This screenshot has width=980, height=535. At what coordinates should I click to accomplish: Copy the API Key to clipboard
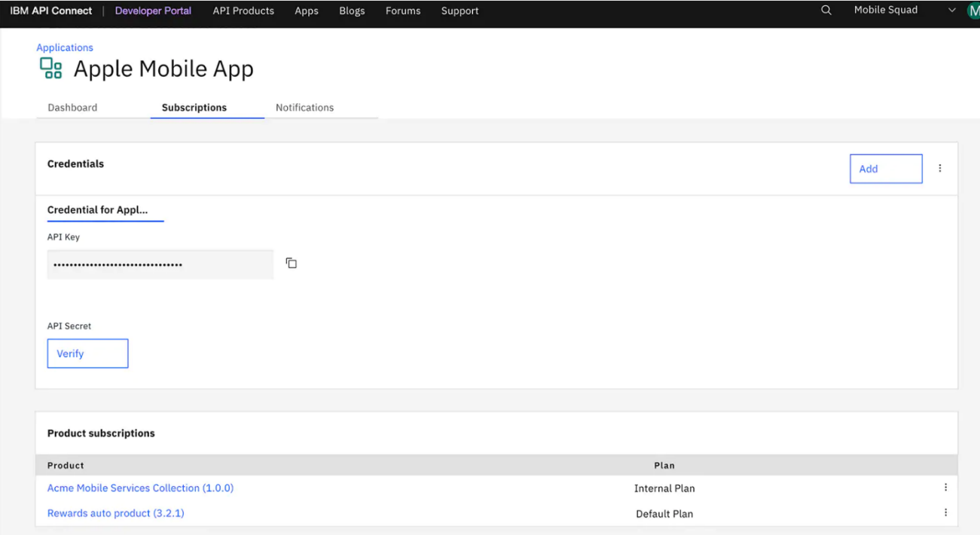tap(292, 263)
